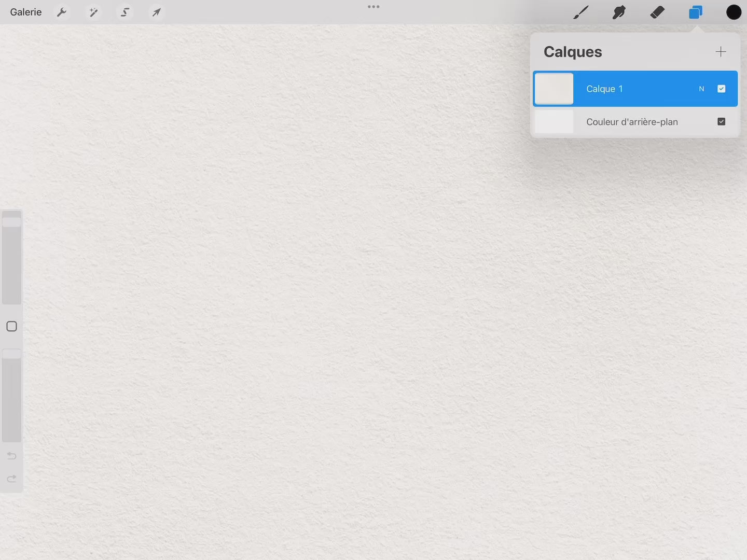
Task: Open blend mode N for Calque 1
Action: pos(701,89)
